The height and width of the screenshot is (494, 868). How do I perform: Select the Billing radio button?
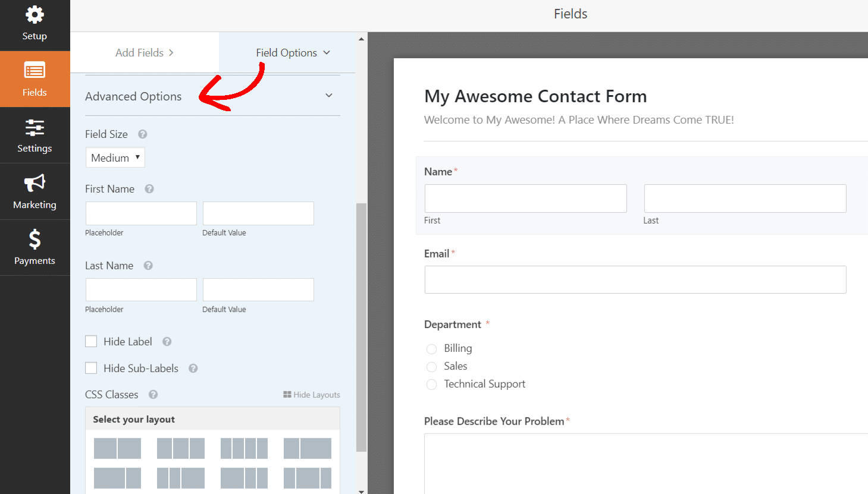[x=431, y=349]
